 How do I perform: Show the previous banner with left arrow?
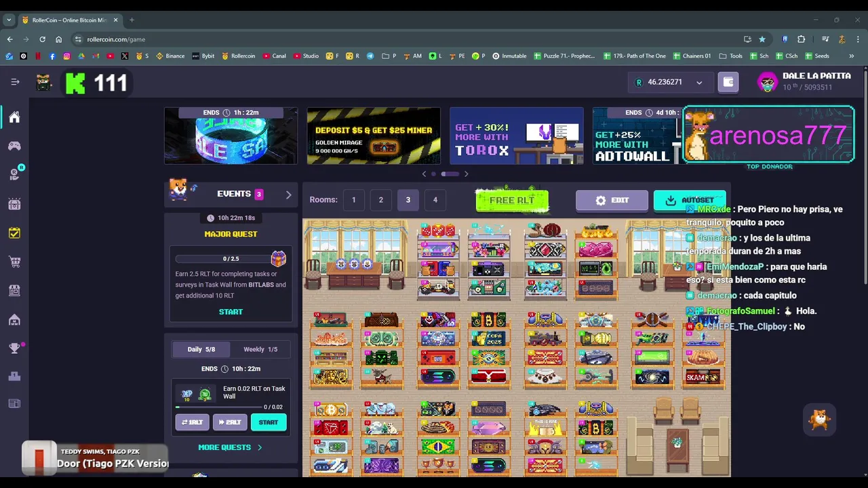425,174
